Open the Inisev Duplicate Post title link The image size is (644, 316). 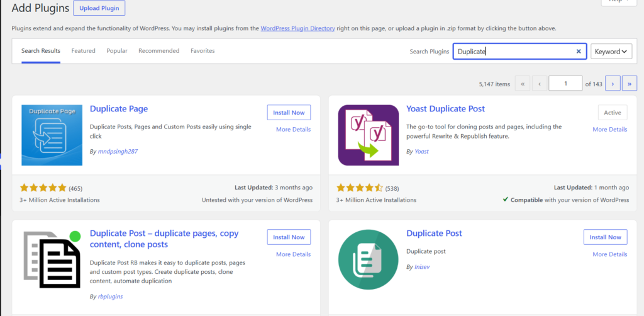(x=434, y=233)
